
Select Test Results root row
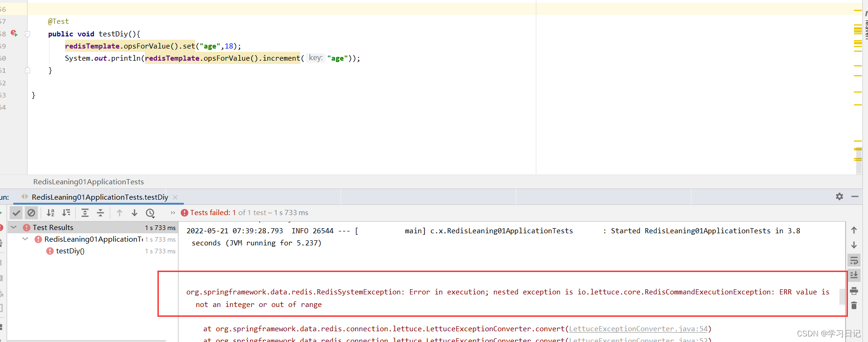click(x=92, y=227)
